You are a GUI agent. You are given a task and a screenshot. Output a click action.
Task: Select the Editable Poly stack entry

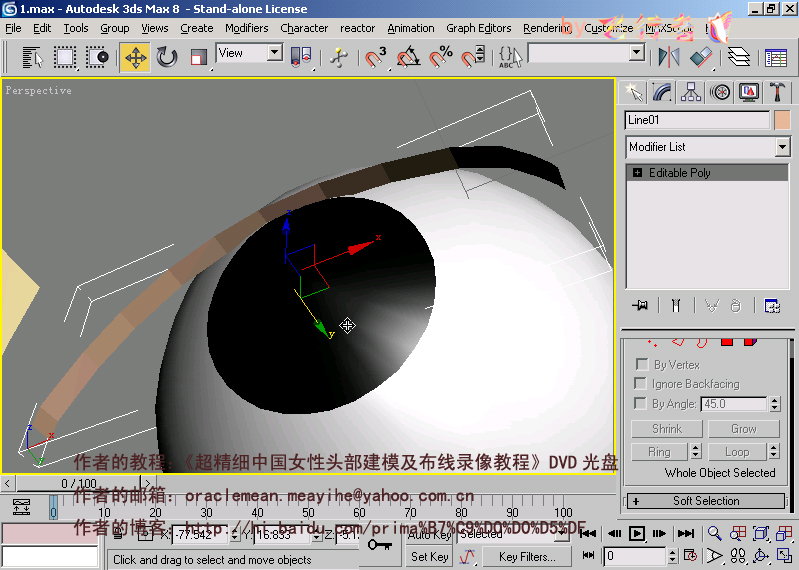coord(707,173)
